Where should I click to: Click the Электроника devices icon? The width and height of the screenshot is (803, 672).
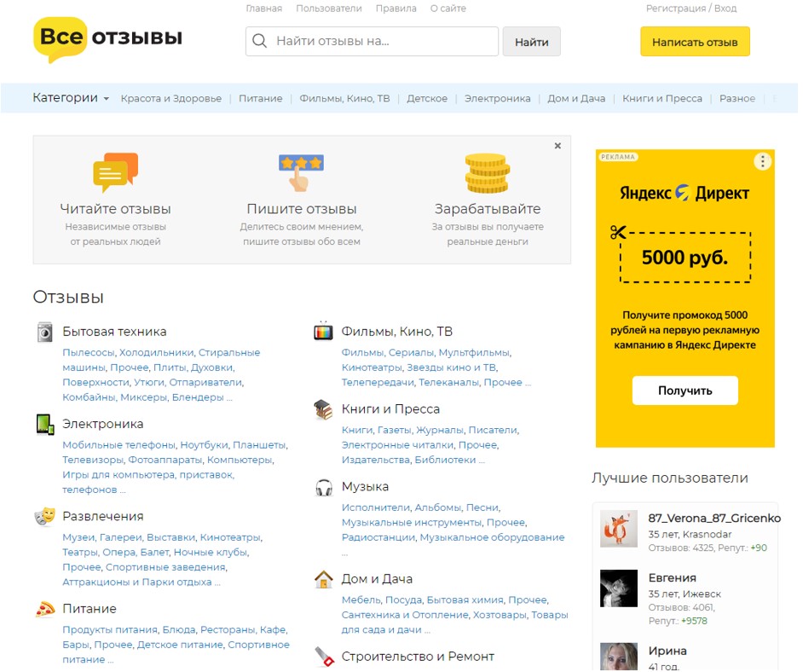click(45, 425)
